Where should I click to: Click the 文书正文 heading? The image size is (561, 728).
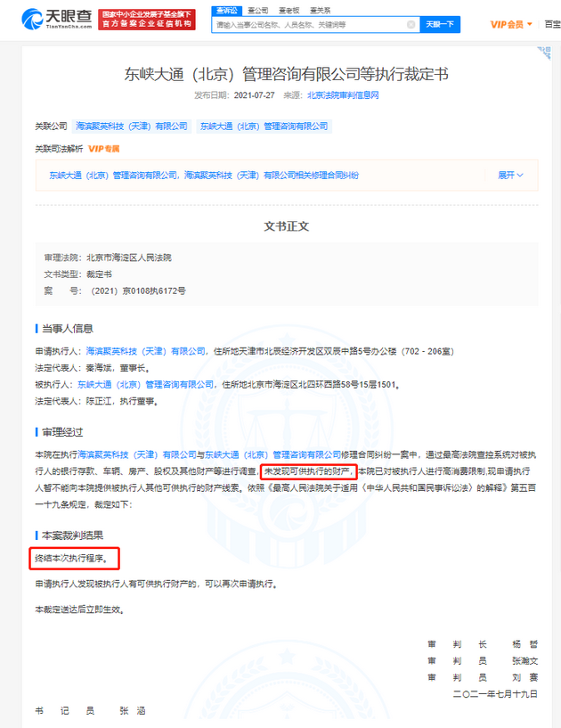coord(287,226)
